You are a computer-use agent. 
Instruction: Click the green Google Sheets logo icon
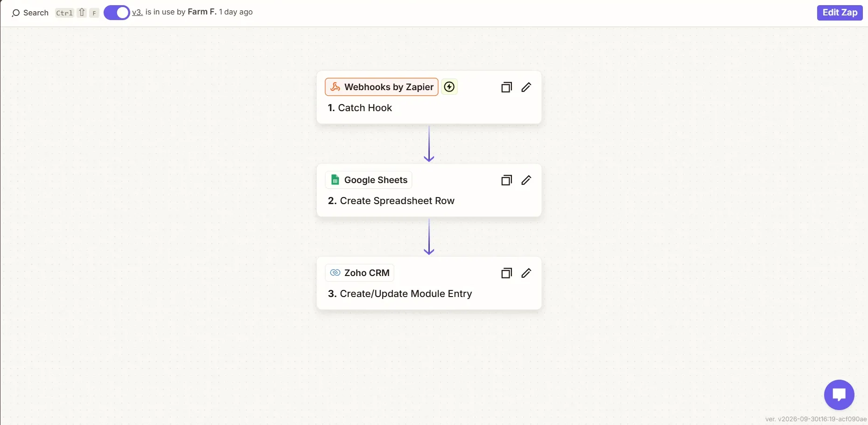click(x=335, y=180)
